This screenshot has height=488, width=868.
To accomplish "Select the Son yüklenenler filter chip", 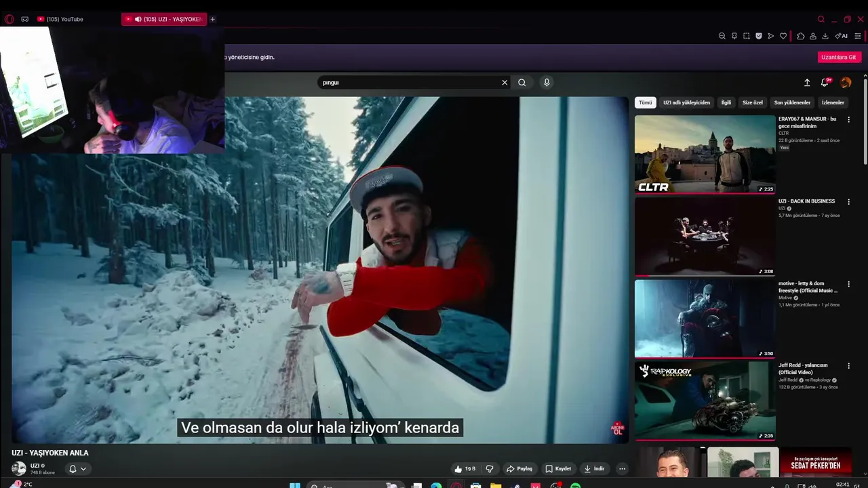I will click(x=792, y=102).
